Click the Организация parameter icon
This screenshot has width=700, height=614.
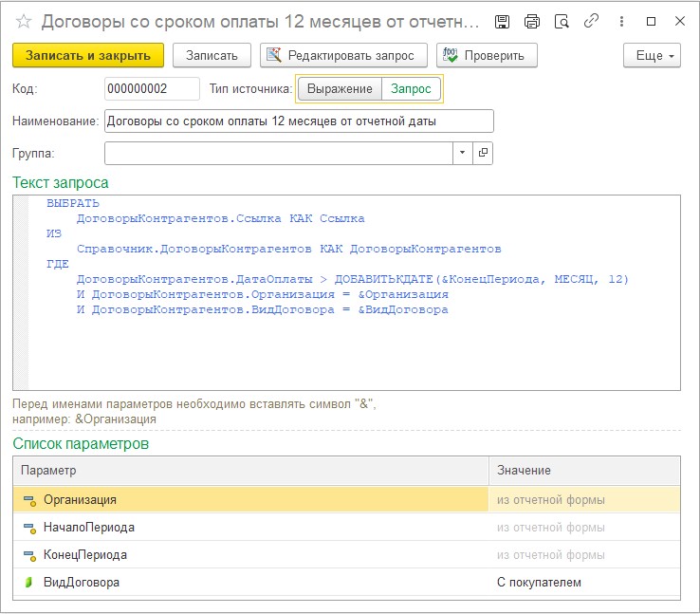coord(29,500)
